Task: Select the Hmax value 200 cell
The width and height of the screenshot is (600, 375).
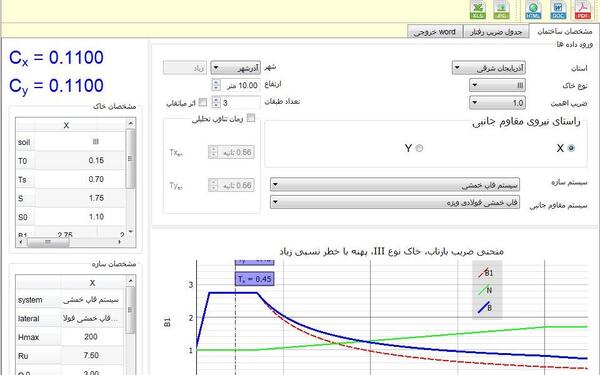Action: (93, 337)
